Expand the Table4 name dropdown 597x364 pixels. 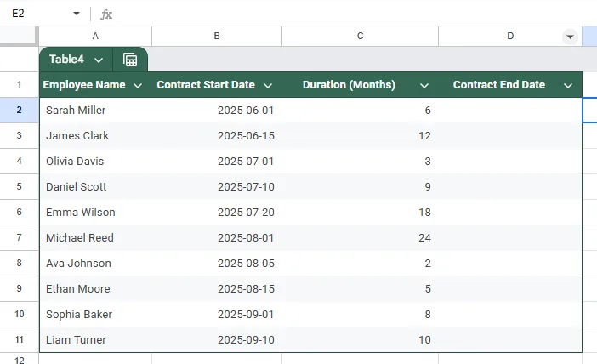[99, 60]
